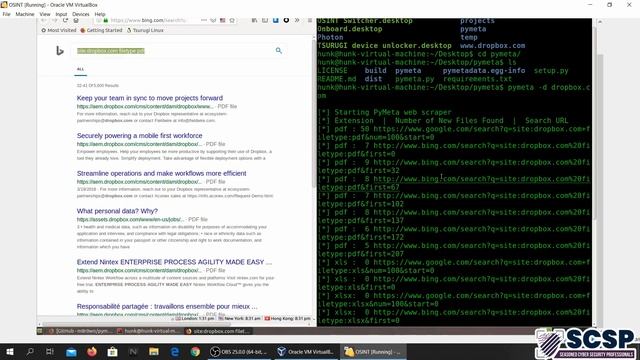
Task: Open Microsoft Store from taskbar
Action: [113, 351]
